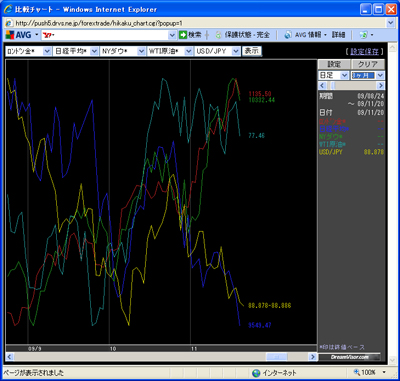This screenshot has width=400, height=381.
Task: Click the 10332.44 Dow value label
Action: coord(262,100)
